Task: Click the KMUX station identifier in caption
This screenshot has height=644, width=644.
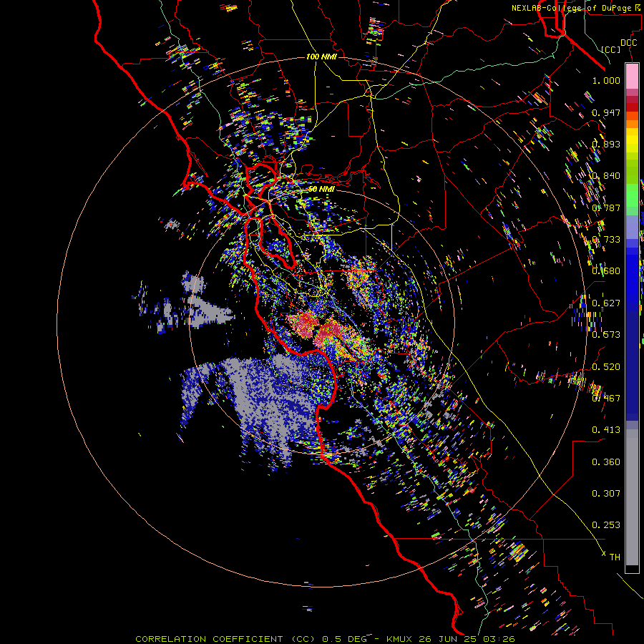Action: tap(399, 639)
